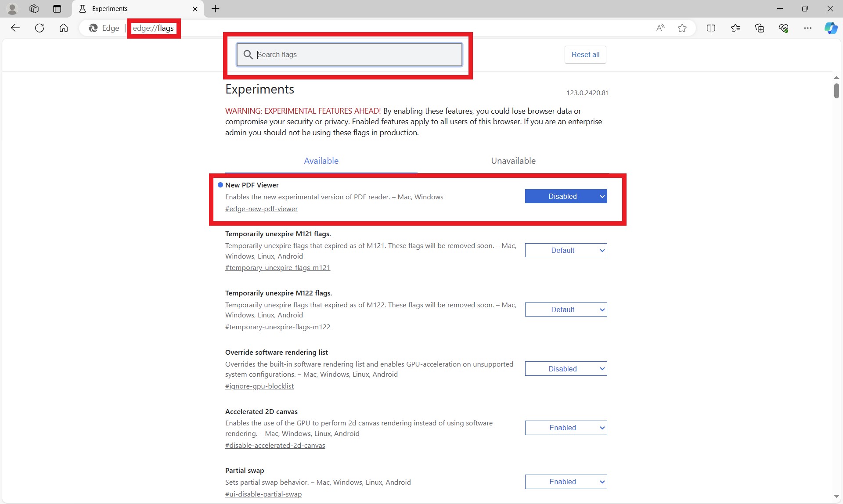Open the edge-new-pdf-viewer link
The image size is (843, 504).
pos(261,209)
